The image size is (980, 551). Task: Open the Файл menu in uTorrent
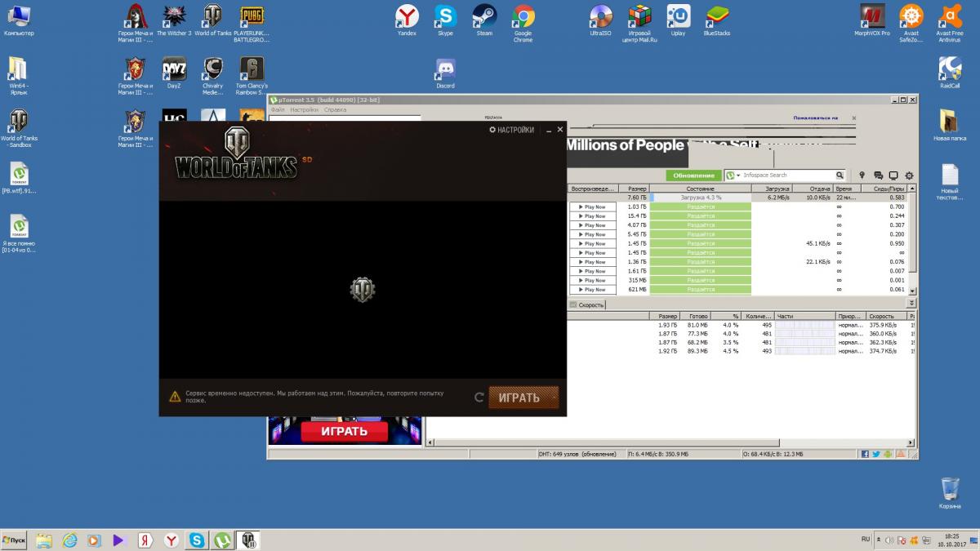click(x=278, y=109)
